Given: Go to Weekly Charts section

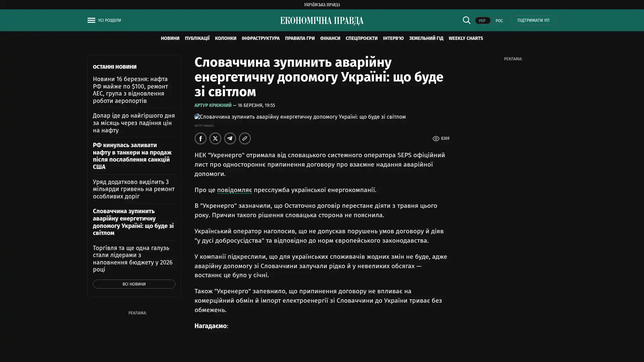Looking at the screenshot, I should 466,39.
